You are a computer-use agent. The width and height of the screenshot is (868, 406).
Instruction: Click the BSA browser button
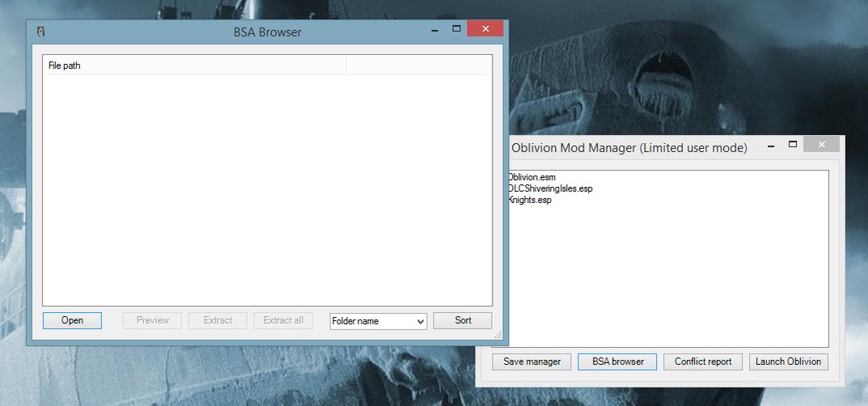(618, 362)
